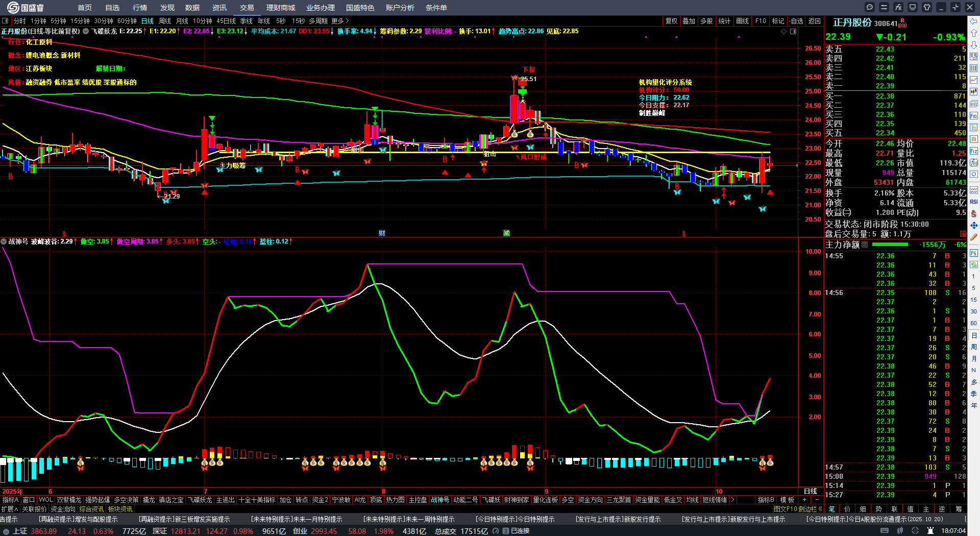Viewport: 980px width, 536px height.
Task: Click the screen display monitor icon
Action: tap(913, 7)
